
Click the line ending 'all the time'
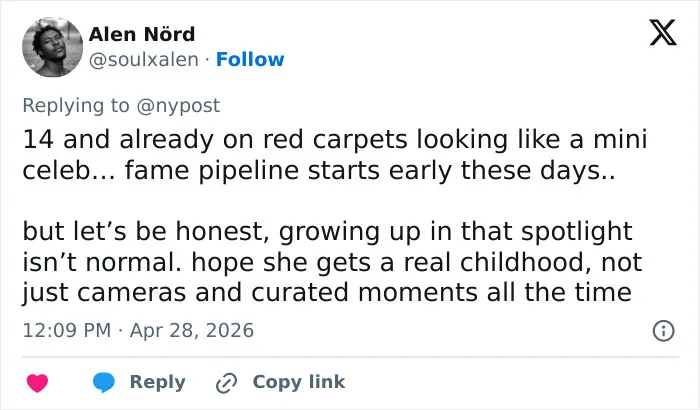click(x=327, y=293)
